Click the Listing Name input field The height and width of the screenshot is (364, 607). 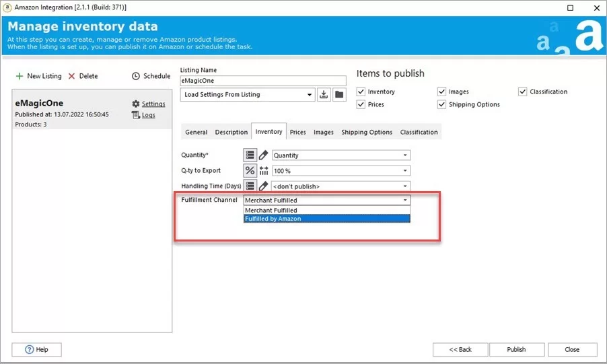click(263, 81)
